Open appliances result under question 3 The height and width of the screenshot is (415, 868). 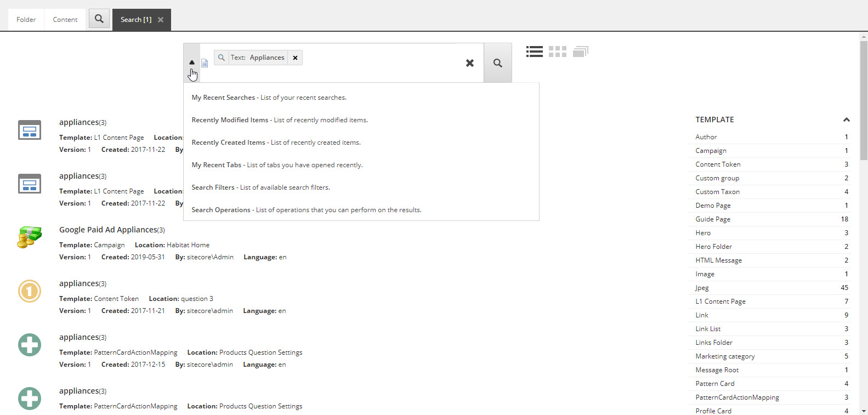click(83, 283)
